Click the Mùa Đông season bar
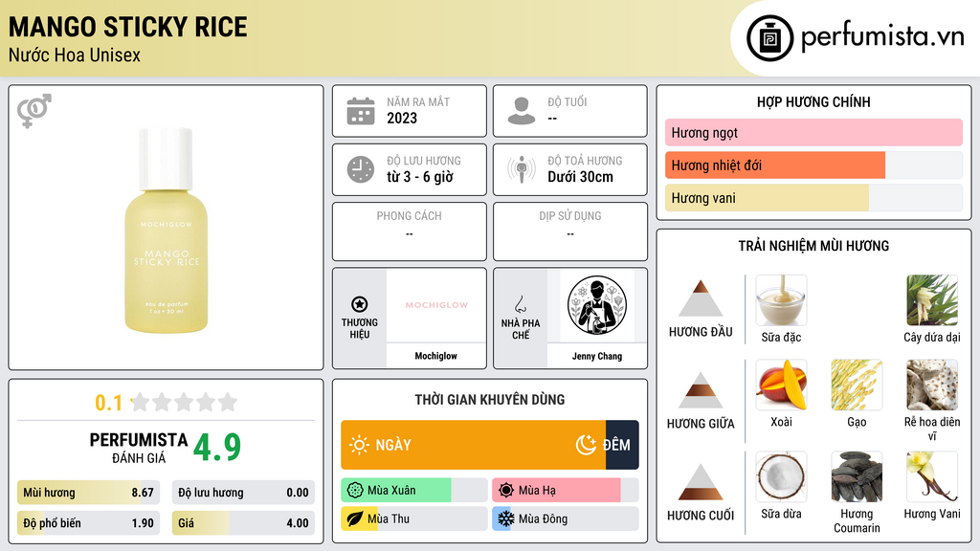980x551 pixels. (x=566, y=518)
